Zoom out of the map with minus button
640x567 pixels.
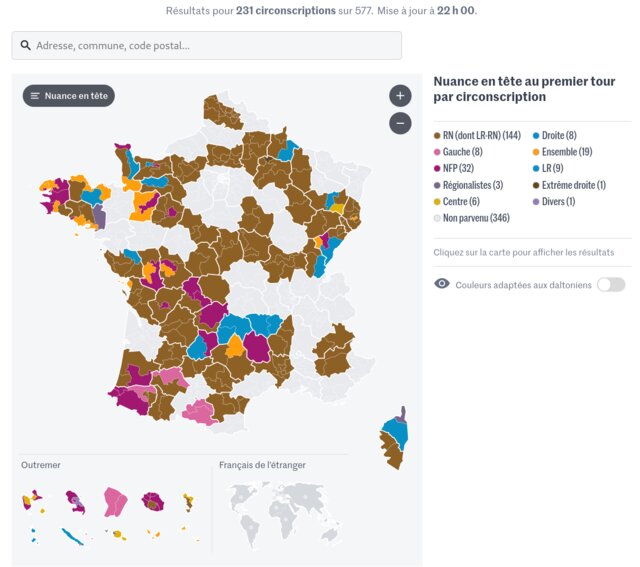point(400,123)
